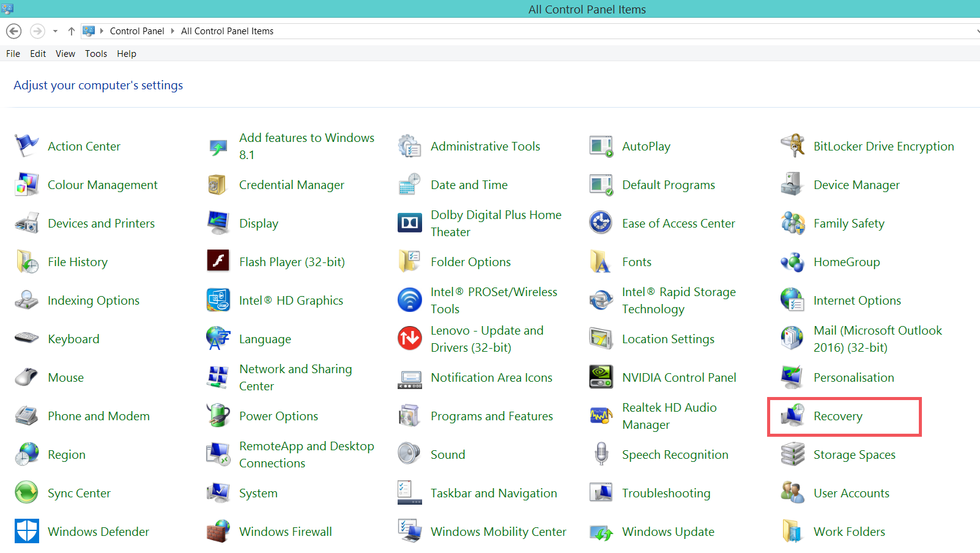The image size is (980, 553).
Task: Open the Sound speaker icon
Action: click(x=409, y=455)
